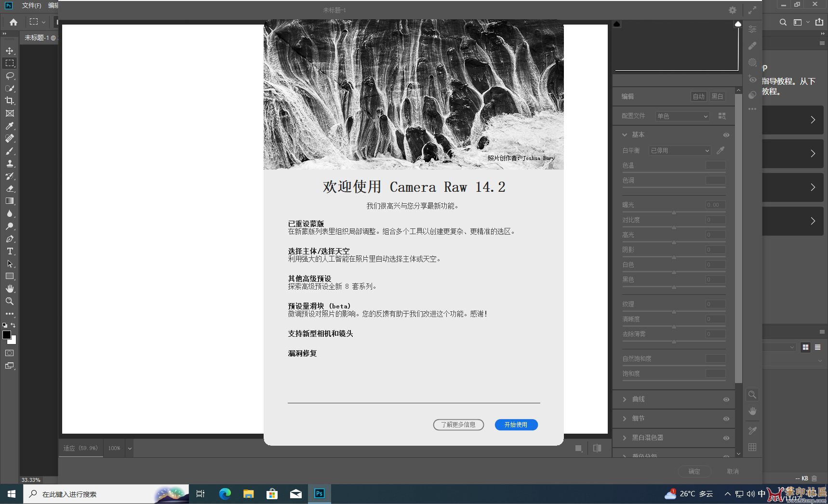Click the Windows taskbar search box
828x504 pixels.
point(106,494)
